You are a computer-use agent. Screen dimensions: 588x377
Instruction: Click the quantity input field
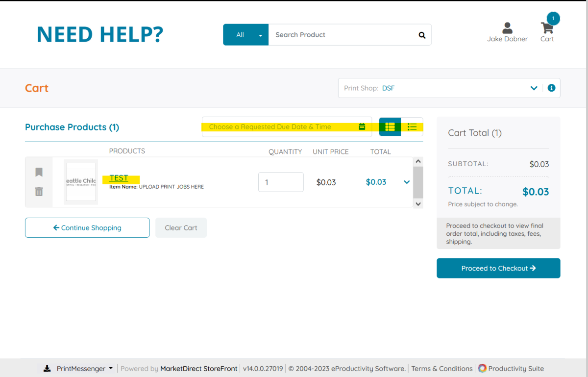click(281, 182)
